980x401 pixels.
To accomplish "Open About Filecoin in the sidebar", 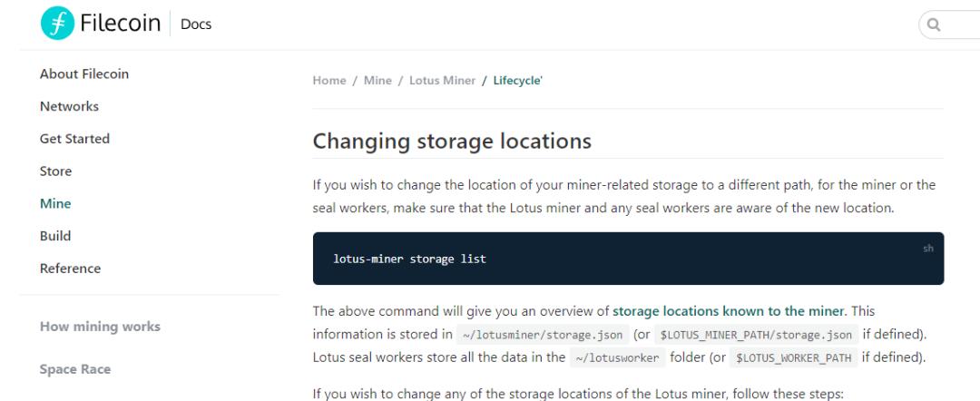I will pyautogui.click(x=84, y=74).
